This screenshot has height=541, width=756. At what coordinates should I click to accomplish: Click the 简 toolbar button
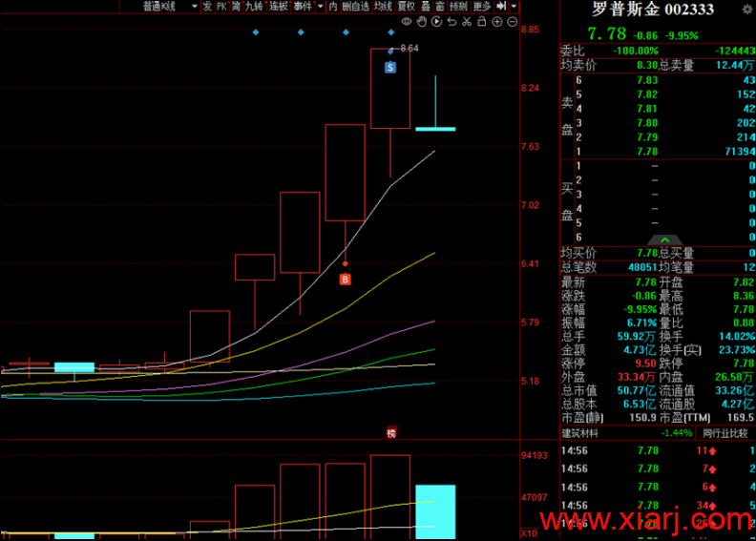(236, 7)
